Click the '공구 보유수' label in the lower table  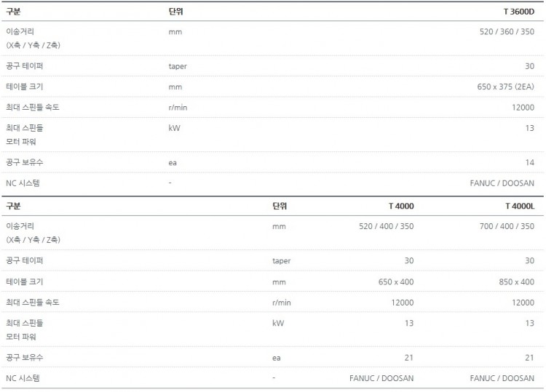point(25,358)
